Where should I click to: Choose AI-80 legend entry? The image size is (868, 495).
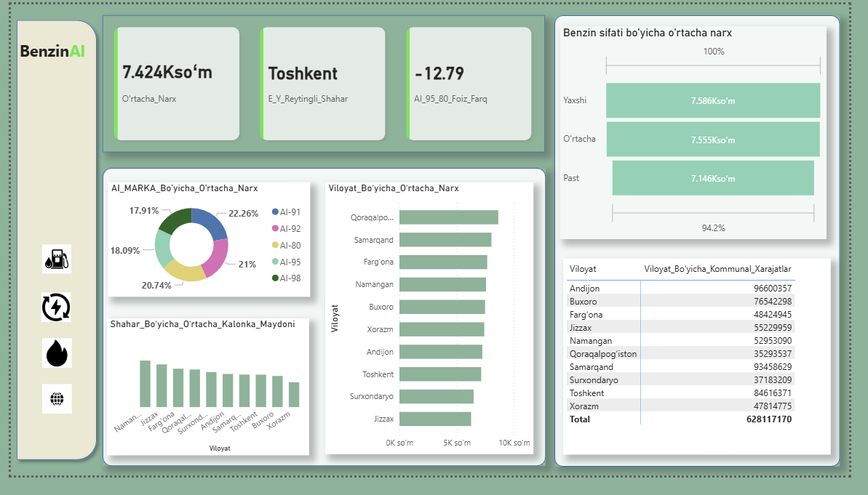[x=290, y=246]
